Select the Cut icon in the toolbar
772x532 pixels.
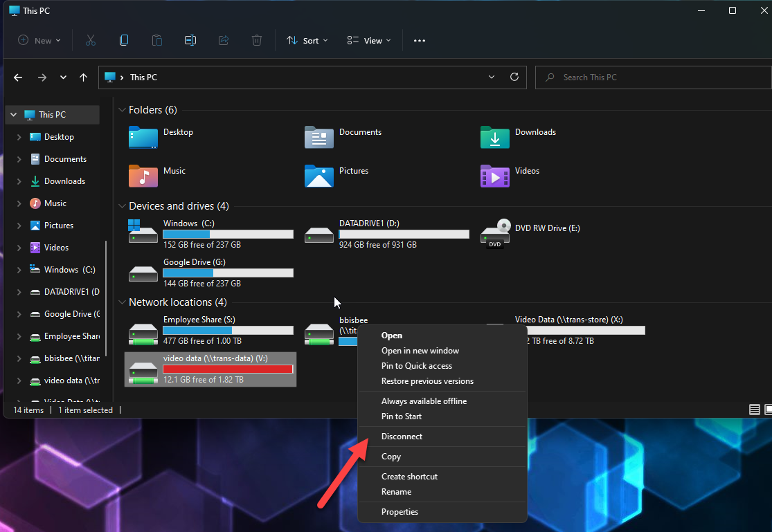(90, 40)
